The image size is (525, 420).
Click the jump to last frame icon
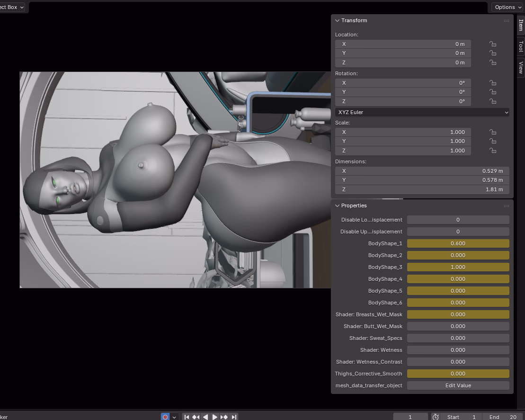point(233,417)
